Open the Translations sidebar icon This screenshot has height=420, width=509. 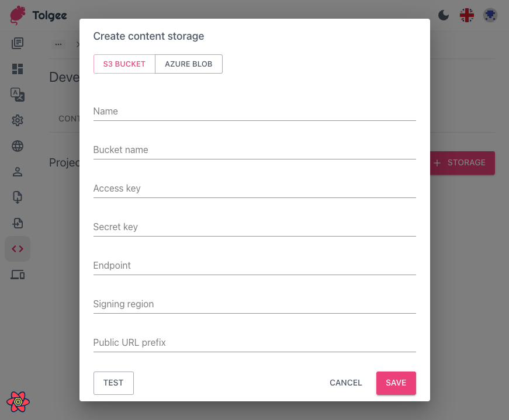18,95
